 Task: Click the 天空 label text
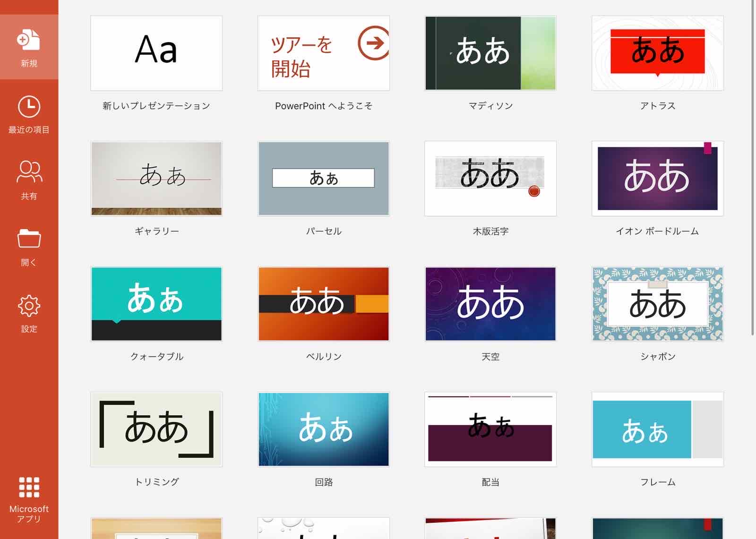[490, 357]
